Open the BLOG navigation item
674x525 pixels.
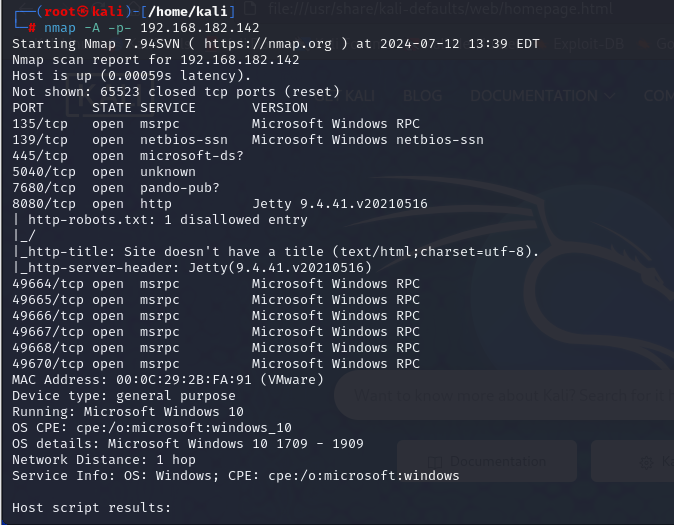pos(422,96)
